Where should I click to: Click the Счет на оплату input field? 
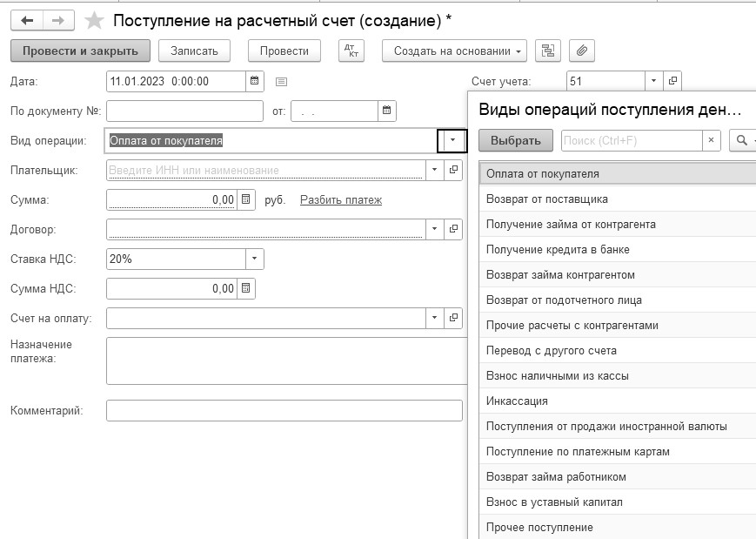pos(266,318)
